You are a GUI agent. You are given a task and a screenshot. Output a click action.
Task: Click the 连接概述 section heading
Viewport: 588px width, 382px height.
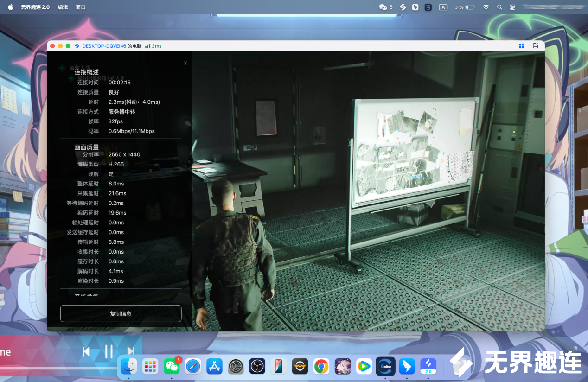click(87, 72)
